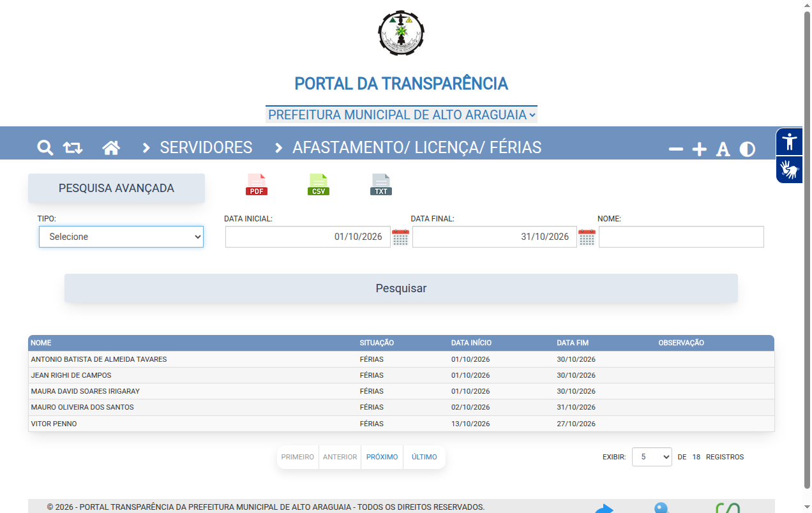Sort by the Nome column header
Image resolution: width=812 pixels, height=513 pixels.
41,343
